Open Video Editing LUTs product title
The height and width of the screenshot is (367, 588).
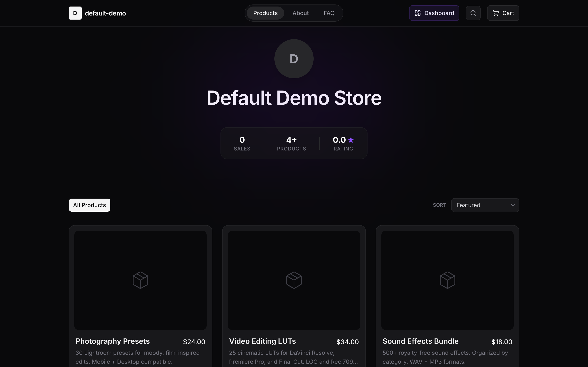[x=262, y=341]
